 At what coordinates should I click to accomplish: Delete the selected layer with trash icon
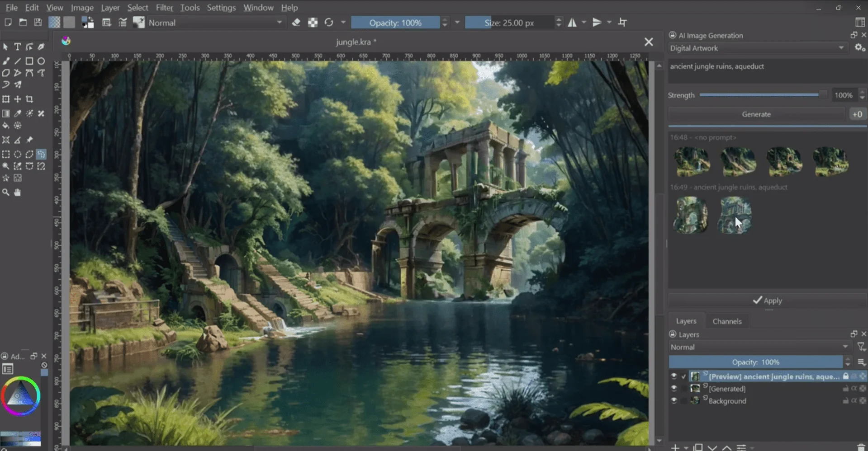[861, 447]
